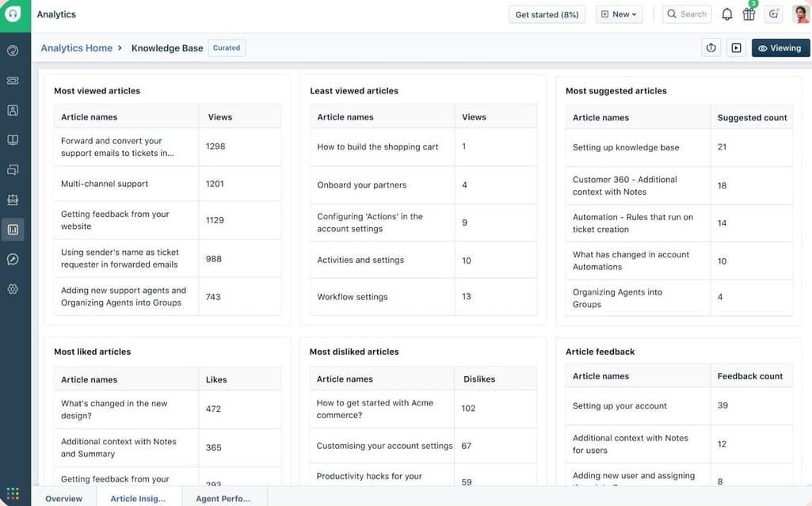The image size is (812, 506).
Task: Open the Agent Performance tab
Action: click(x=224, y=498)
